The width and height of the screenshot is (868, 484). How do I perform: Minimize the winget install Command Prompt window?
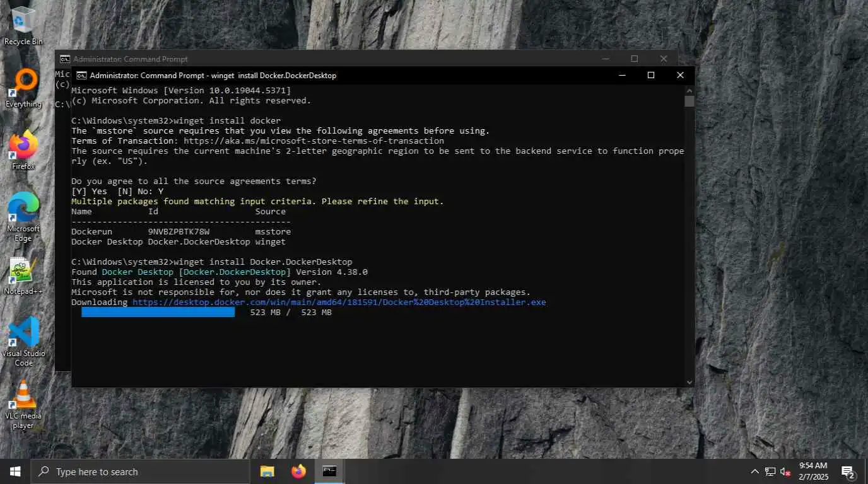click(622, 75)
